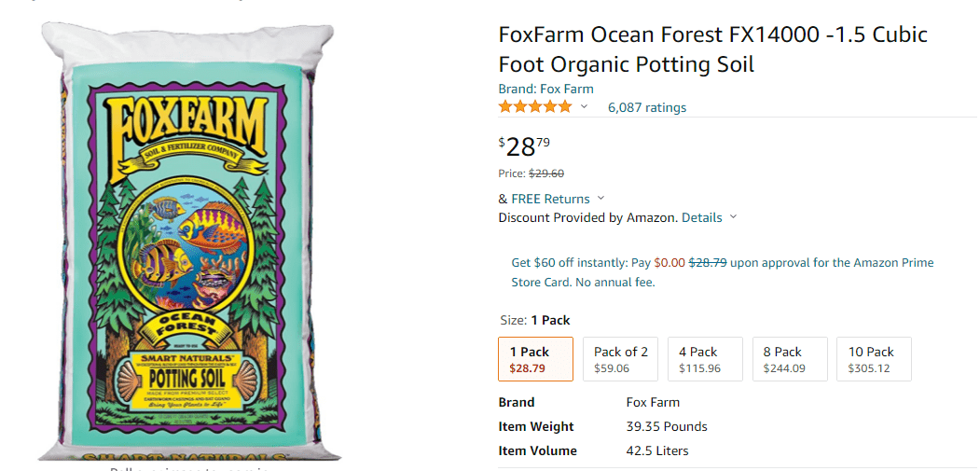Click the Item Volume 42.5 Liters value
980x471 pixels.
click(656, 450)
